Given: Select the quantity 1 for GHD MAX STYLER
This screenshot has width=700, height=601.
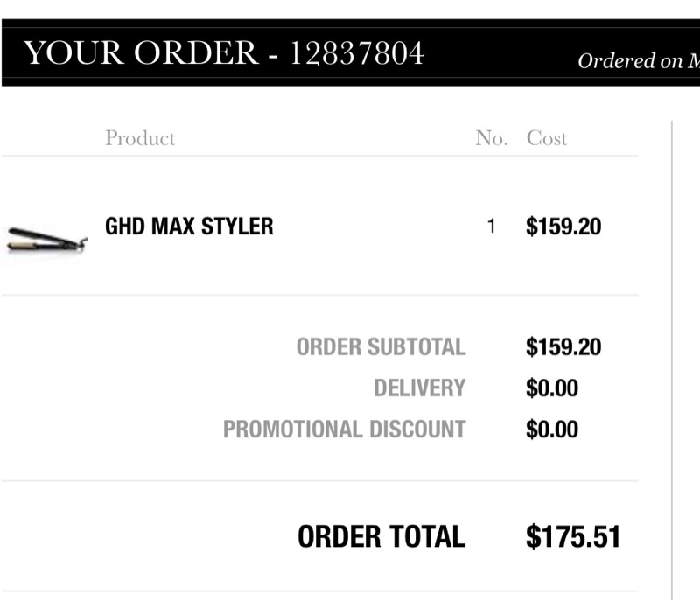Looking at the screenshot, I should click(x=491, y=227).
